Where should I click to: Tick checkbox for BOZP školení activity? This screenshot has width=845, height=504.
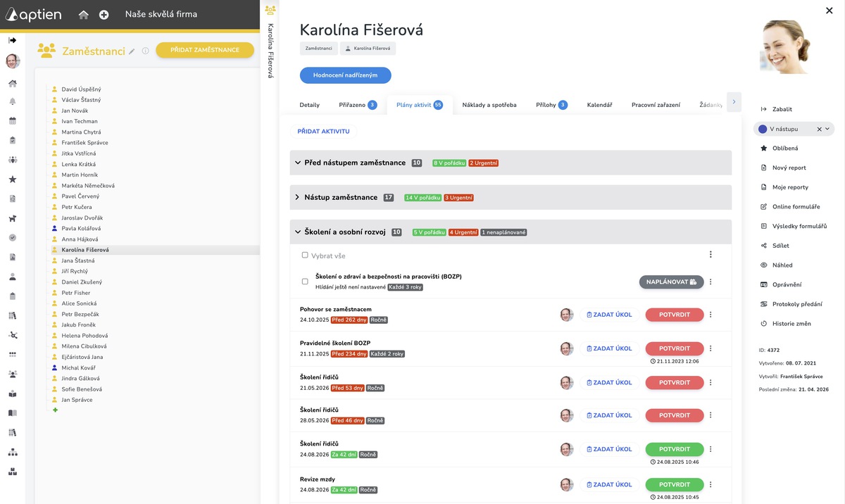click(x=305, y=282)
